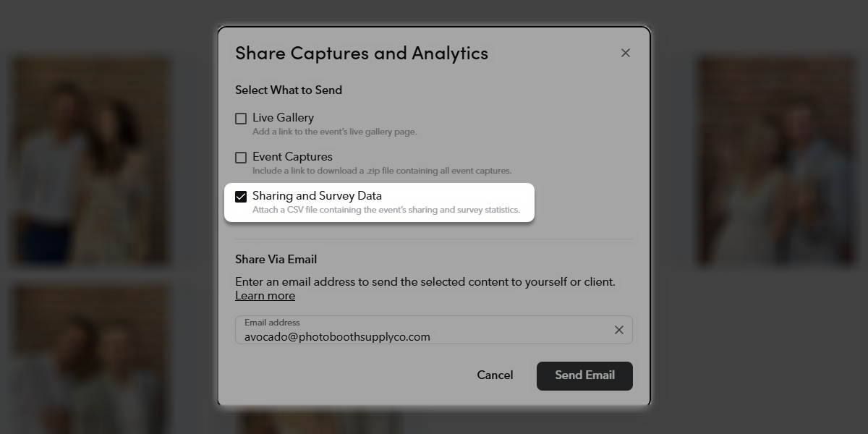Screen dimensions: 868x434
Task: Open the Learn more link
Action: 265,296
